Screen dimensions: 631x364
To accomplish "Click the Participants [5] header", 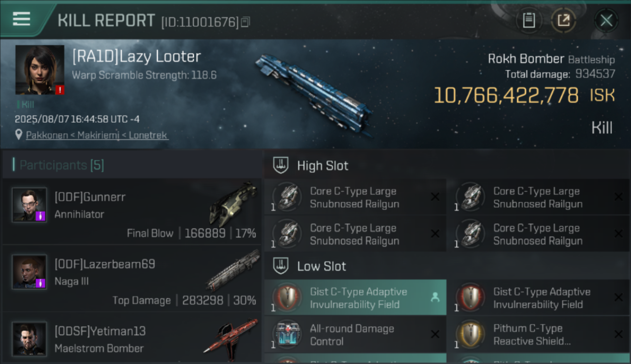I will pos(62,165).
